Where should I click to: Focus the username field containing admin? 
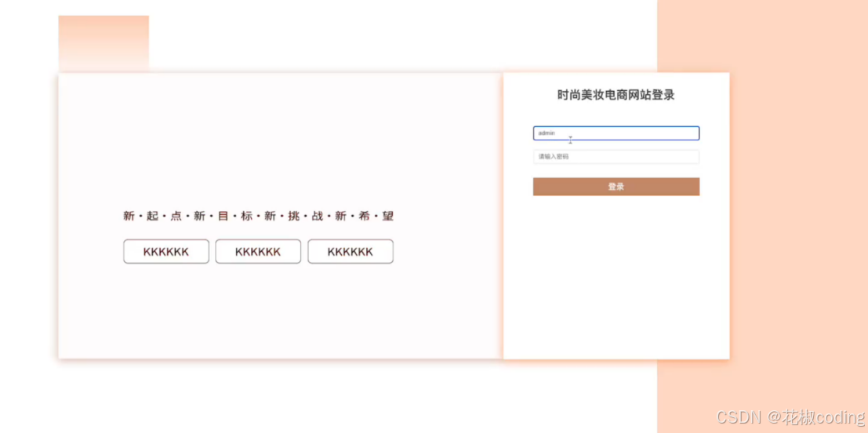[616, 133]
